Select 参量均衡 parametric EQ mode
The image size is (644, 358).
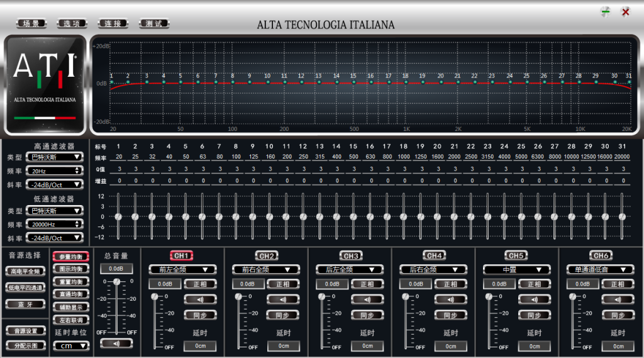tap(71, 257)
